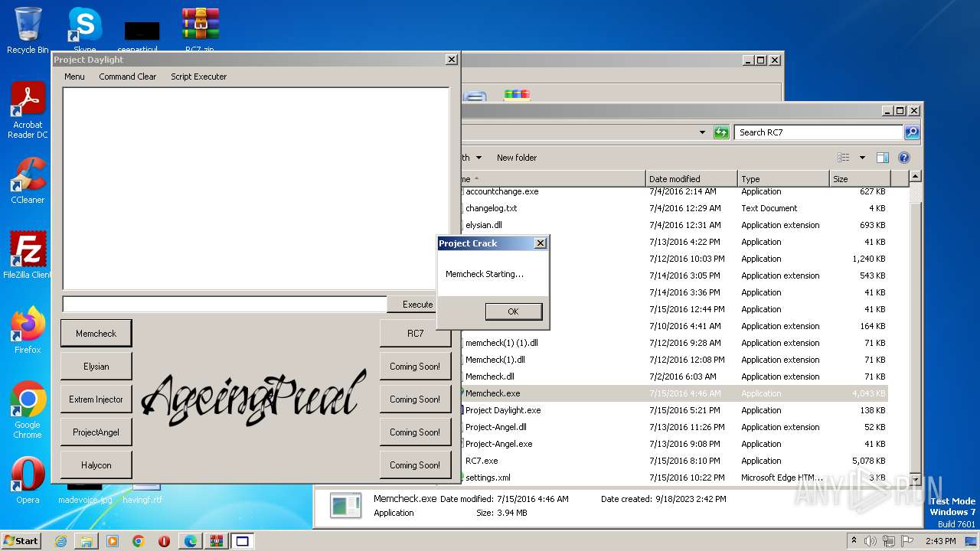Open Windows Media Player taskbar icon
The height and width of the screenshot is (551, 980).
click(113, 541)
